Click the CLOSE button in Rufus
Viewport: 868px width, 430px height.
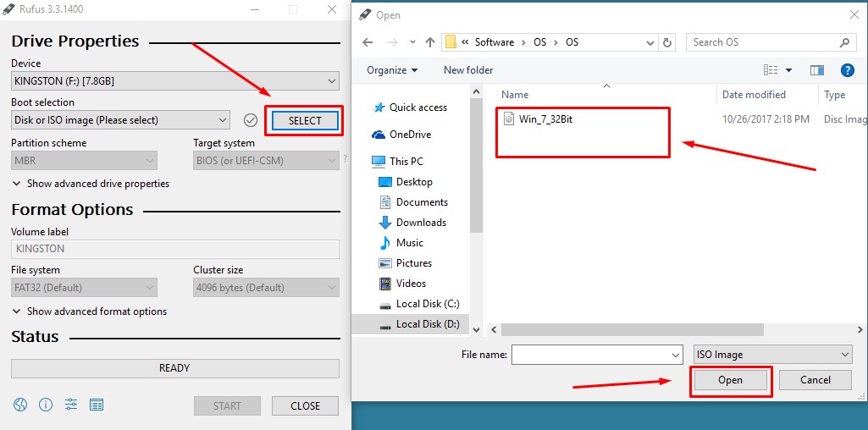click(305, 405)
